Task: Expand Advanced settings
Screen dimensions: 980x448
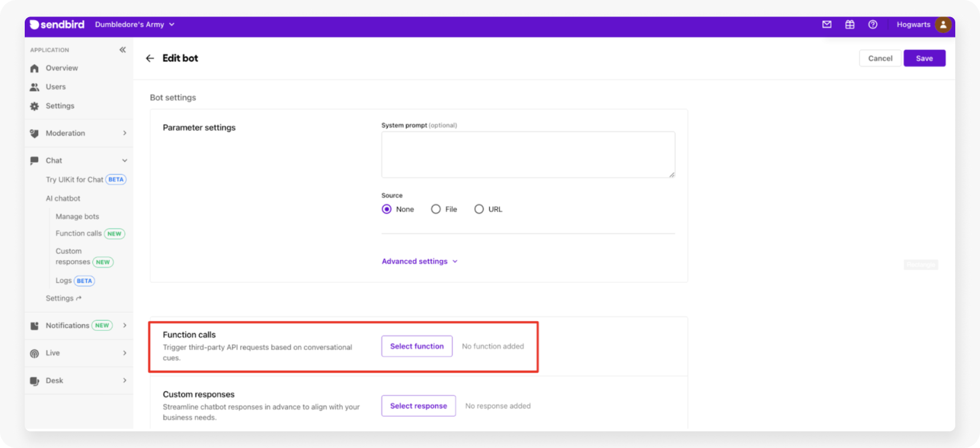Action: pyautogui.click(x=419, y=261)
